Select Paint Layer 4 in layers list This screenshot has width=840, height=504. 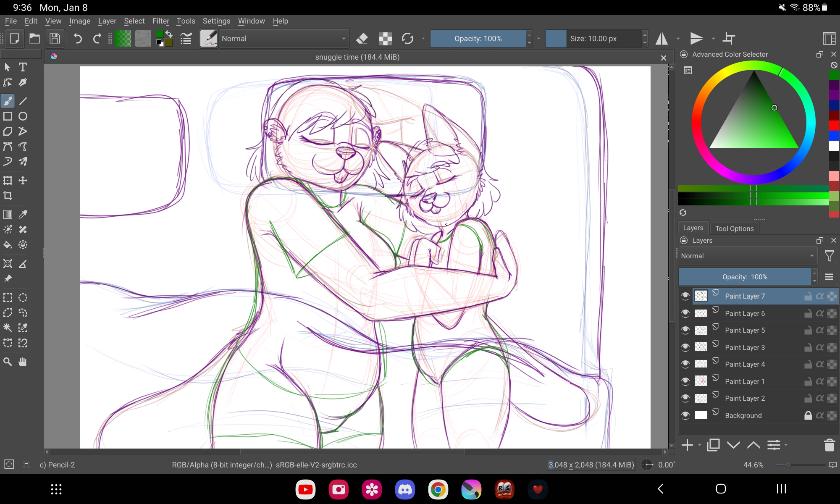point(745,364)
